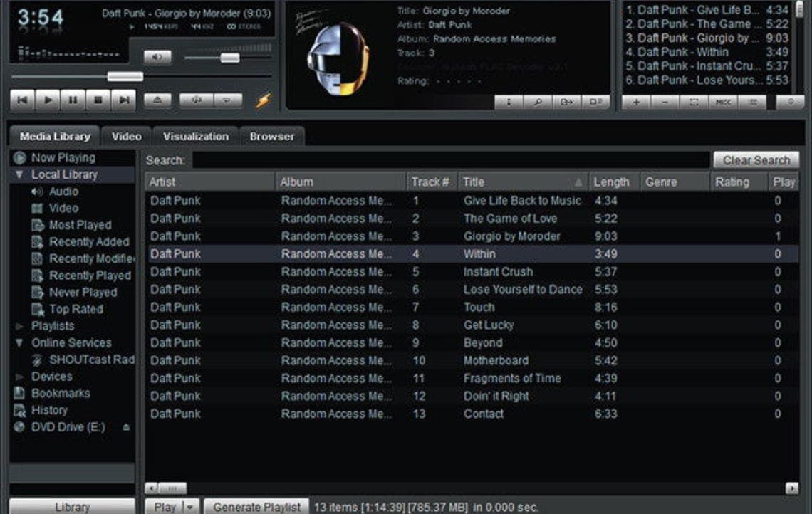This screenshot has width=812, height=514.
Task: Add files with playlist plus button
Action: (x=636, y=102)
